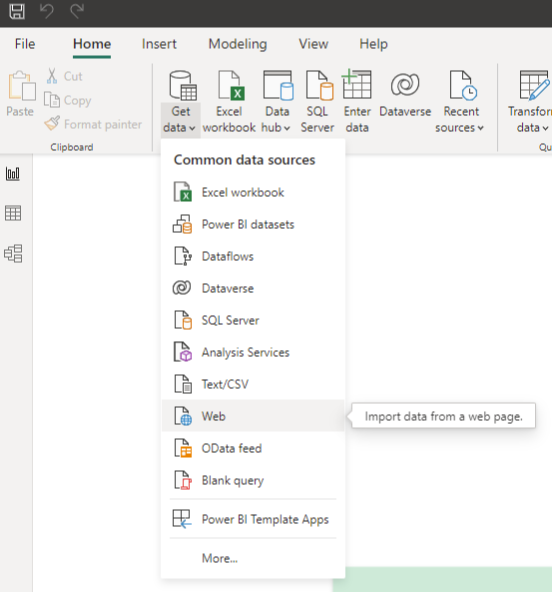Screen dimensions: 552x592
Task: Click SQL Server icon in dropdown list
Action: coord(183,320)
